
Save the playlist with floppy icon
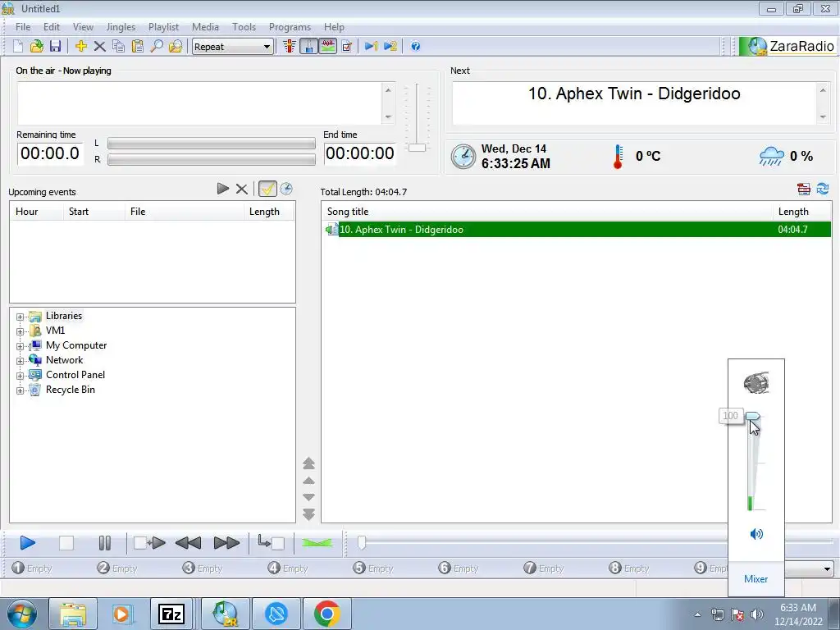pos(55,47)
